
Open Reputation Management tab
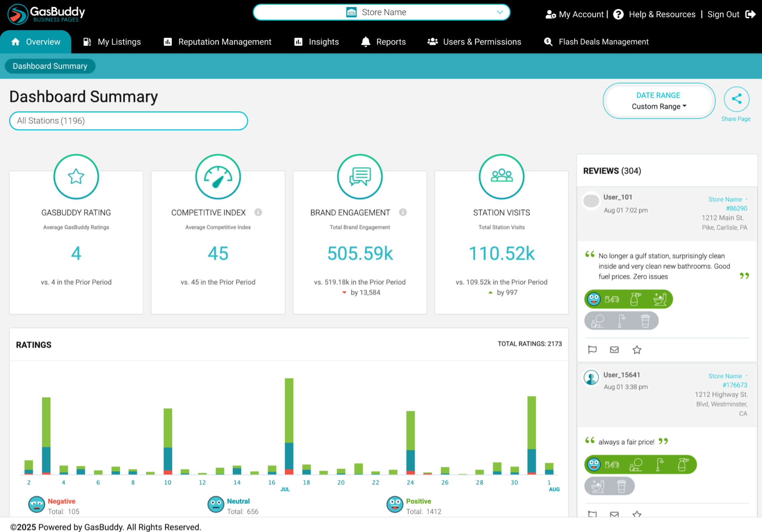coord(218,42)
